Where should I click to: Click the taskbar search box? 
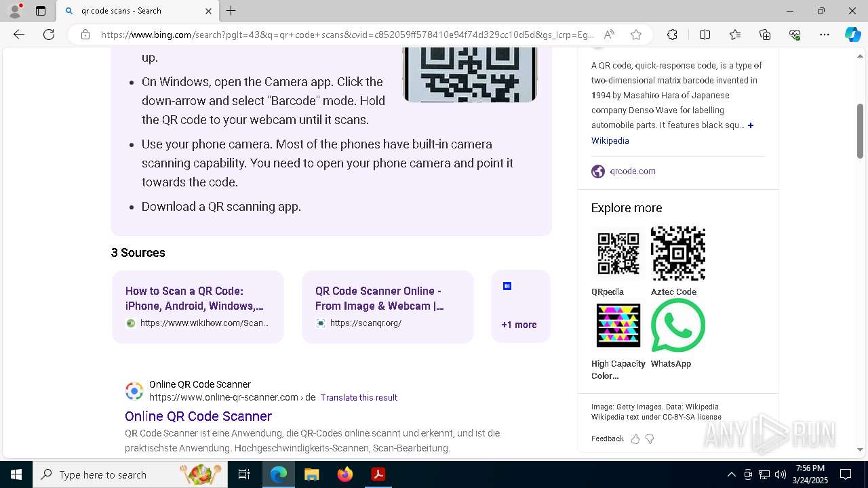[130, 474]
